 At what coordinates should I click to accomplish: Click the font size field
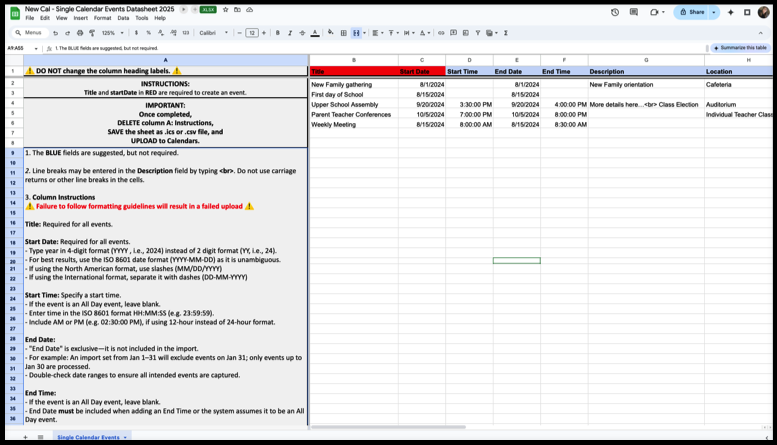pos(252,33)
